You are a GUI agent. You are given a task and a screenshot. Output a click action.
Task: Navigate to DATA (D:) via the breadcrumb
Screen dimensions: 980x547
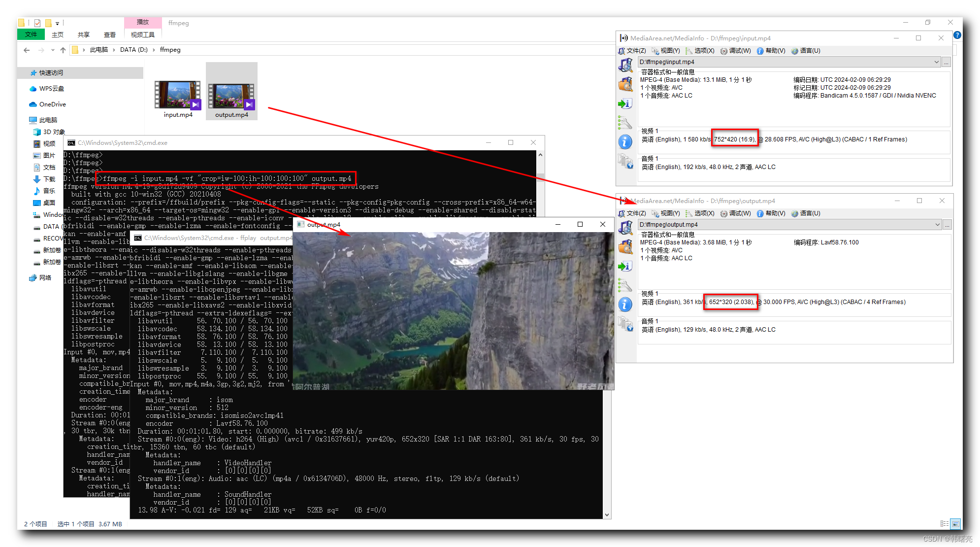click(134, 50)
